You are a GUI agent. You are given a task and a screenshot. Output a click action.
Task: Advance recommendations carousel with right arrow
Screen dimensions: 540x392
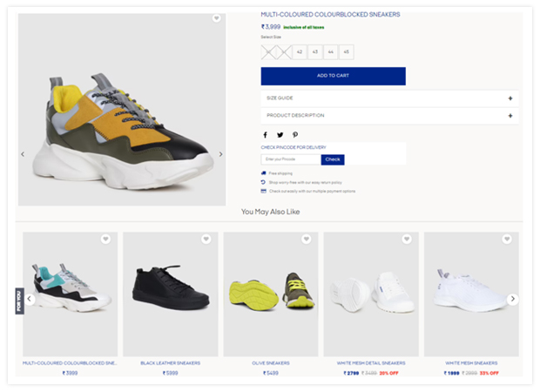pos(512,299)
